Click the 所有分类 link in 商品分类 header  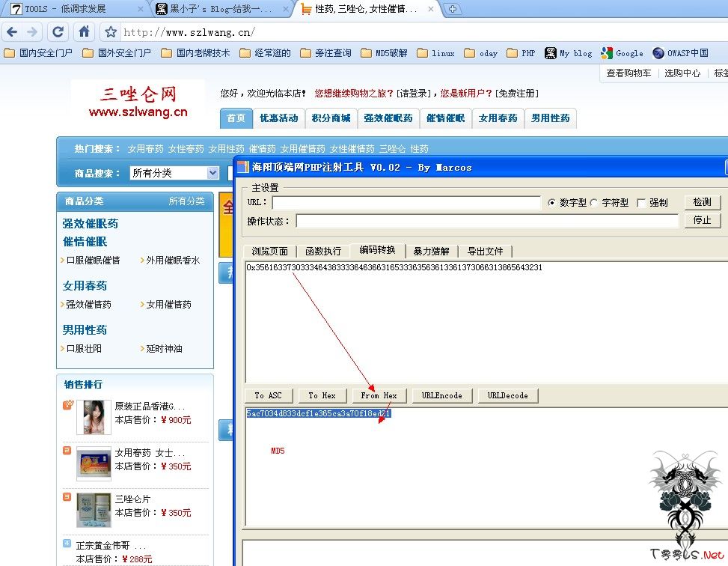click(x=186, y=201)
